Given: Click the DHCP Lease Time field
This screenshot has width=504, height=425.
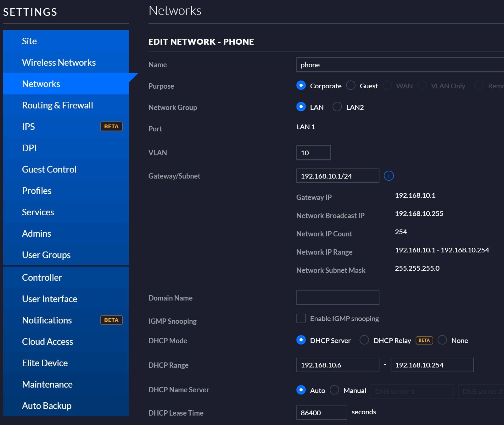Looking at the screenshot, I should pos(322,413).
